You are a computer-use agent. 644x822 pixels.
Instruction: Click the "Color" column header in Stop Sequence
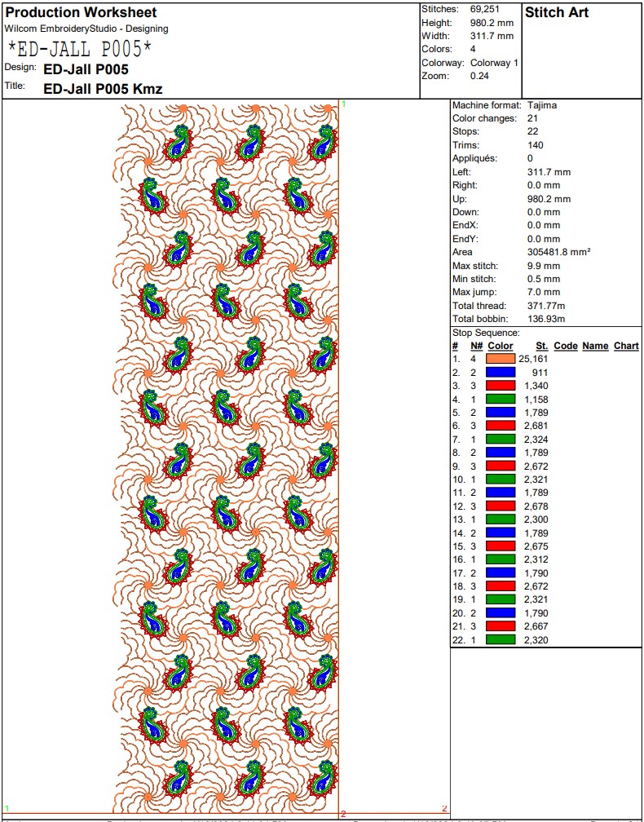[501, 346]
